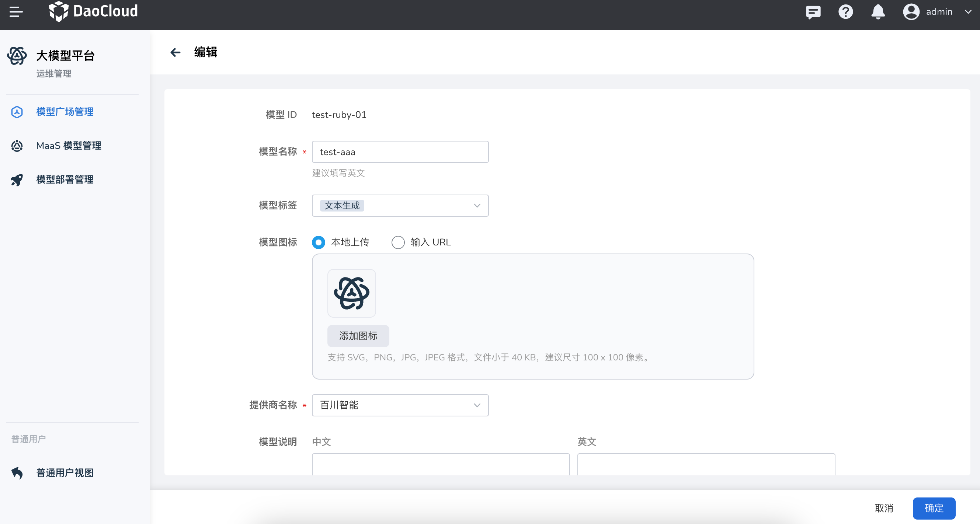Open the notification bell icon
Viewport: 980px width, 524px height.
tap(878, 12)
